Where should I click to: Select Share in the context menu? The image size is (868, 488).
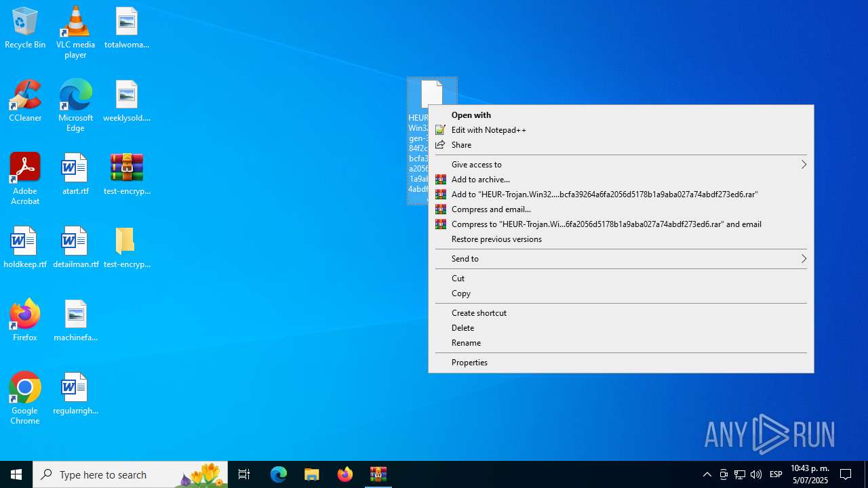click(x=621, y=145)
